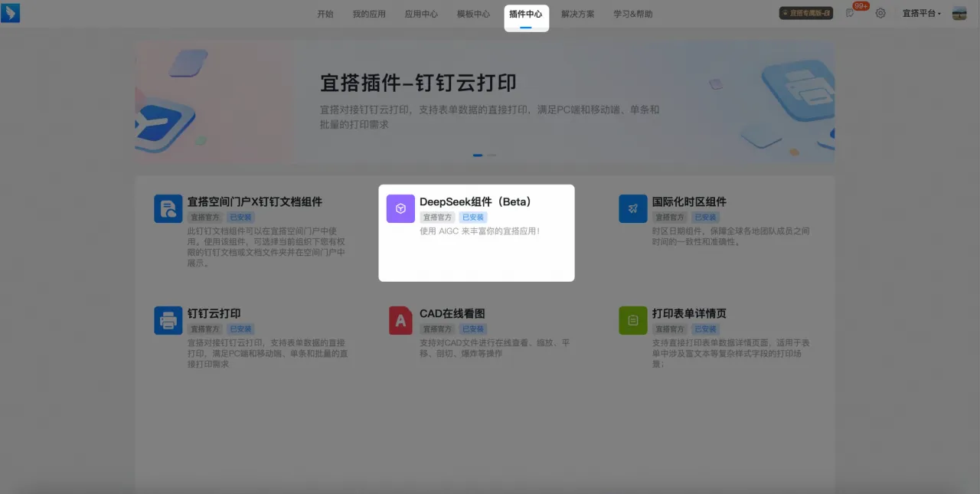The height and width of the screenshot is (494, 980).
Task: Open the DeepSeek组件（Beta） plugin title
Action: tap(475, 201)
